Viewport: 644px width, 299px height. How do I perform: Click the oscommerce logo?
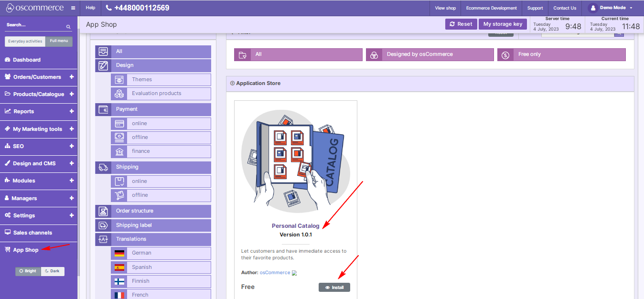(34, 8)
